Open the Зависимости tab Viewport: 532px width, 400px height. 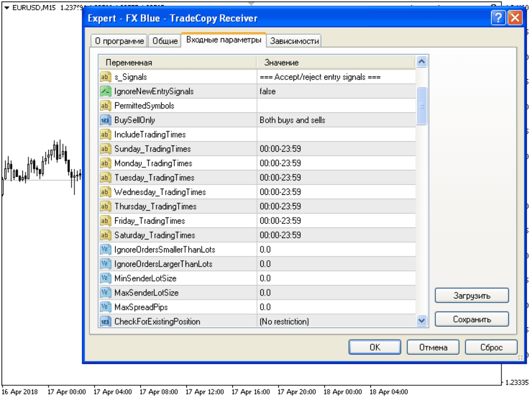[x=294, y=41]
